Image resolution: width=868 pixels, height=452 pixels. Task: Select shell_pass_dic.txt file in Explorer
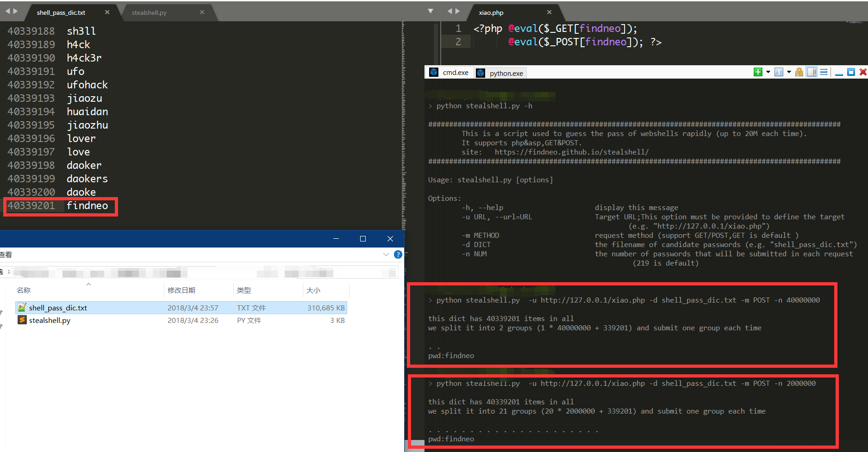(181, 308)
